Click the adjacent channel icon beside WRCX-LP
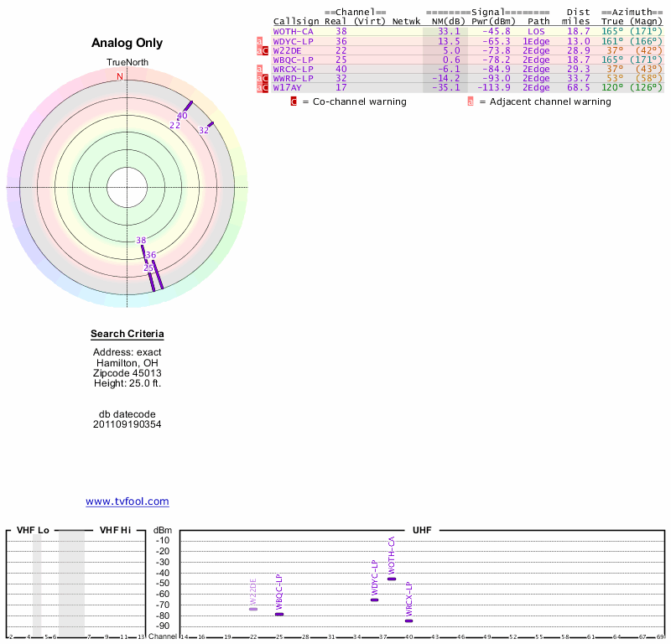Viewport: 671px width, 644px height. tap(259, 69)
